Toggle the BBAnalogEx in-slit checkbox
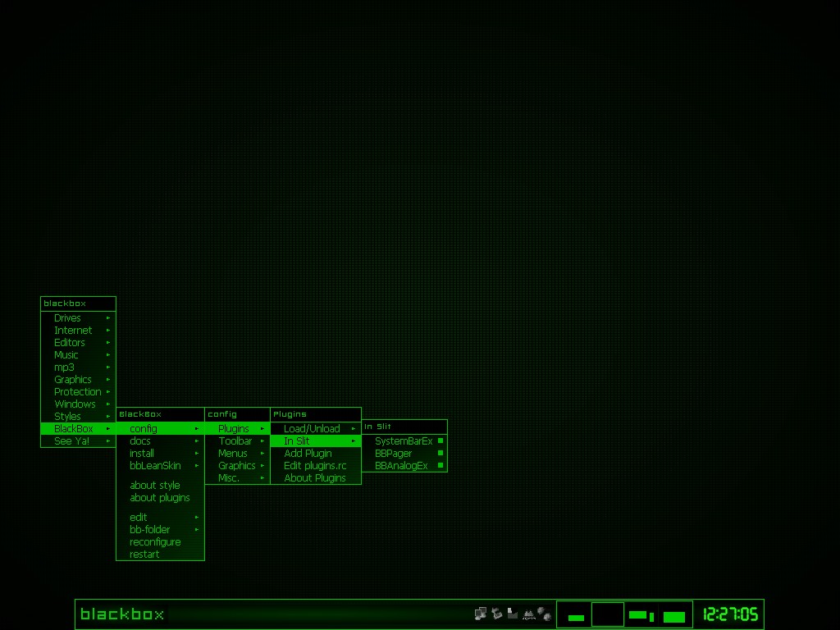The width and height of the screenshot is (840, 630). (x=441, y=466)
